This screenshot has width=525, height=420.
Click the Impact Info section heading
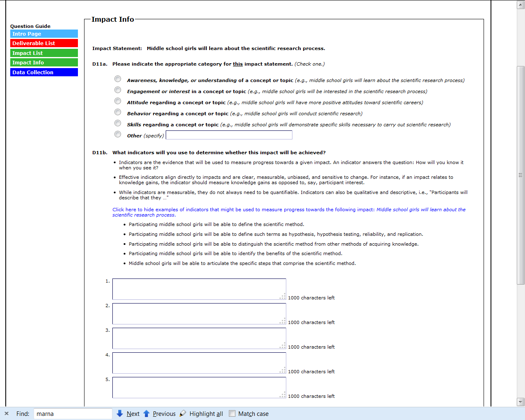click(113, 19)
